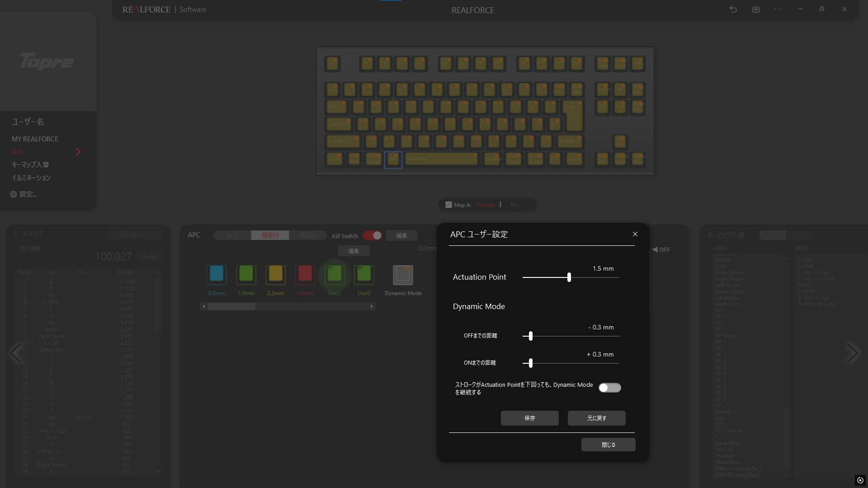Image resolution: width=868 pixels, height=488 pixels.
Task: Open the three-dots more options menu
Action: [x=778, y=9]
